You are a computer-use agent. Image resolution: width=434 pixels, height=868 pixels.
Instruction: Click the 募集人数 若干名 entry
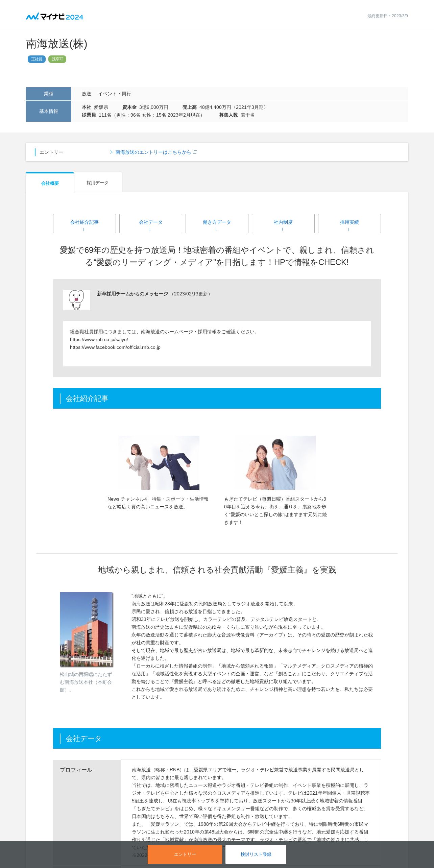pos(237,115)
